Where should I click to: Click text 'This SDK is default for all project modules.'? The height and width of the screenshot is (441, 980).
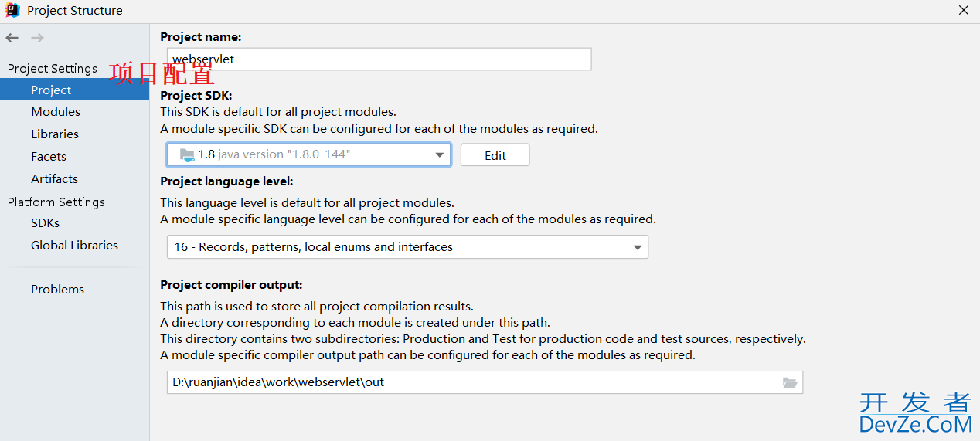click(278, 112)
